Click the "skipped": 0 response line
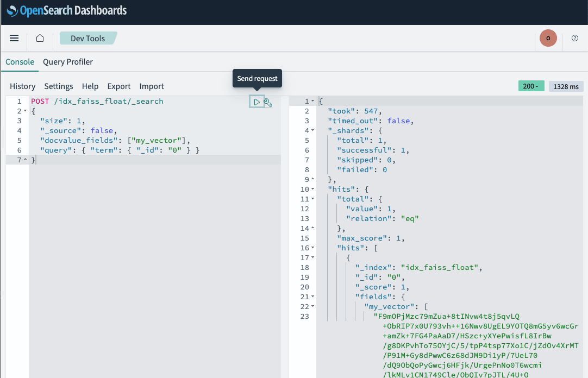The height and width of the screenshot is (378, 588). (366, 160)
